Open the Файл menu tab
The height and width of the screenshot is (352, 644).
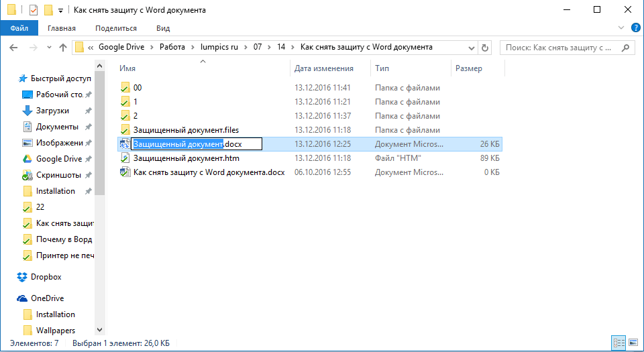[19, 28]
